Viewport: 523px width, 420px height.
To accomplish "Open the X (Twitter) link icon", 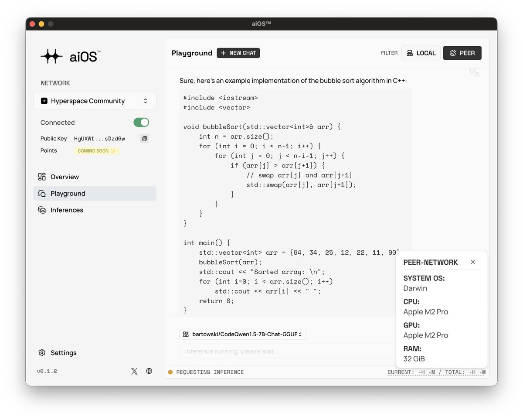I will click(x=134, y=371).
